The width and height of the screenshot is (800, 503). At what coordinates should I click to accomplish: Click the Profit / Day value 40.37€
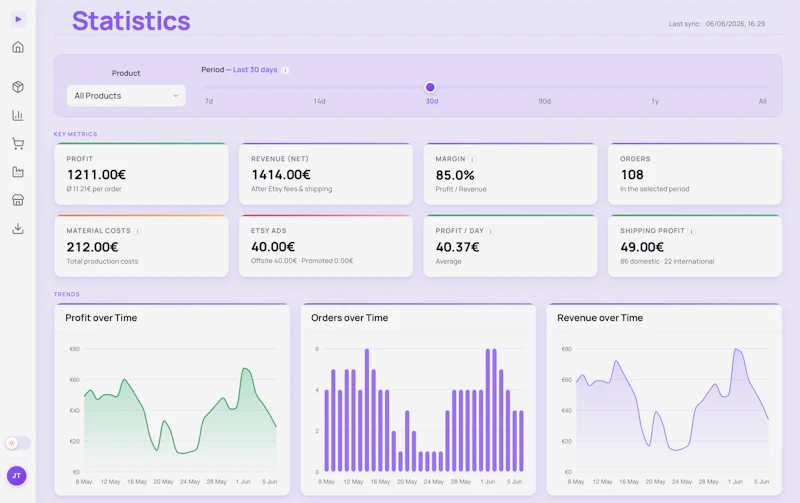click(458, 247)
